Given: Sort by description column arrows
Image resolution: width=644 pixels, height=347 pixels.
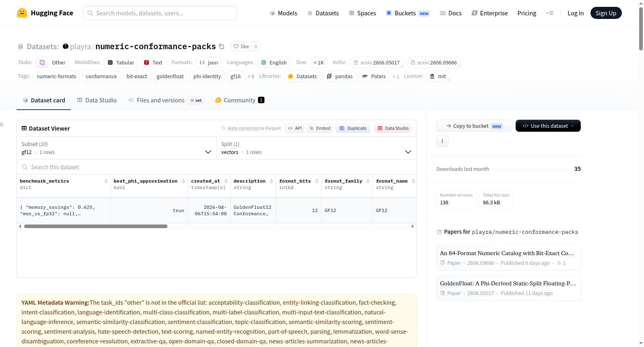Looking at the screenshot, I should pyautogui.click(x=271, y=181).
